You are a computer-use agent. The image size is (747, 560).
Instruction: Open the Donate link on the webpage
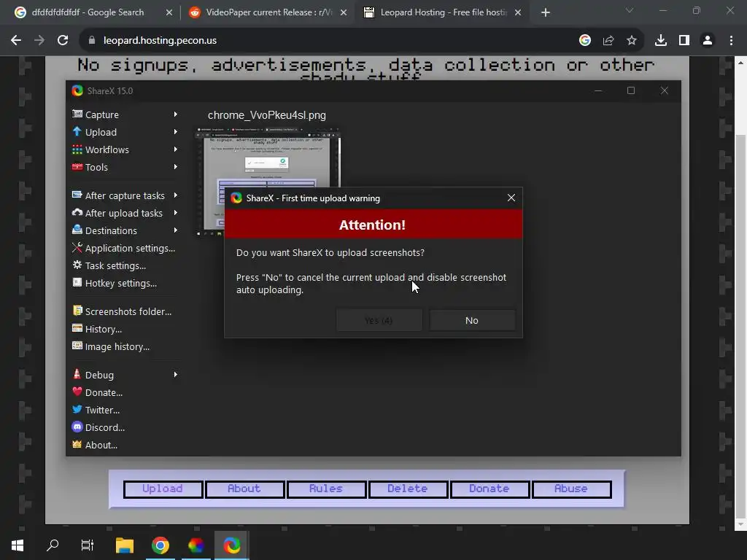pos(489,489)
